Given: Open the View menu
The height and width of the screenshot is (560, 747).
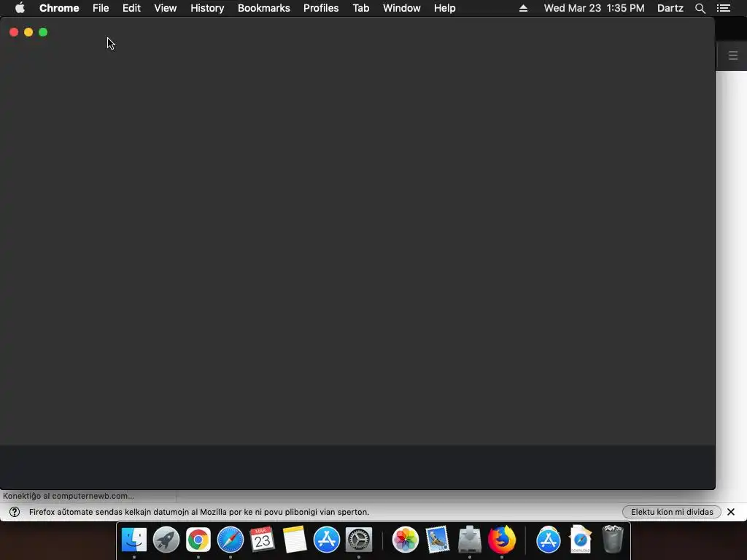Looking at the screenshot, I should (166, 8).
